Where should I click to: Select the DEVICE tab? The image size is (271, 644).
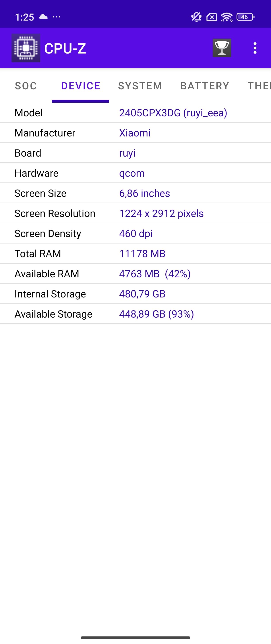[81, 86]
